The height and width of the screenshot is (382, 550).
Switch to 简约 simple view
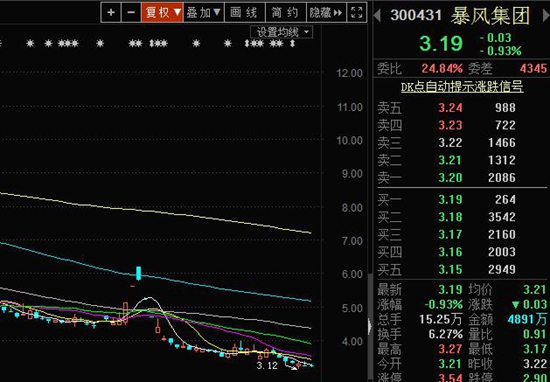[x=286, y=13]
